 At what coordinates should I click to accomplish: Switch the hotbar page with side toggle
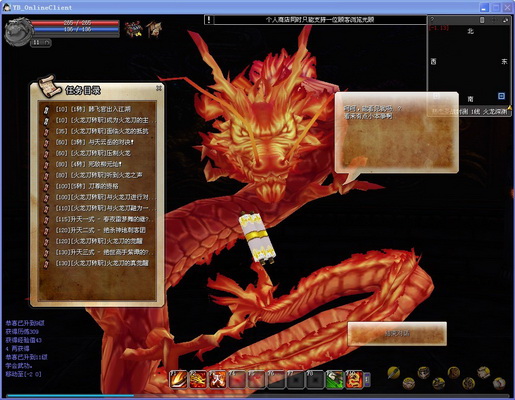367,380
